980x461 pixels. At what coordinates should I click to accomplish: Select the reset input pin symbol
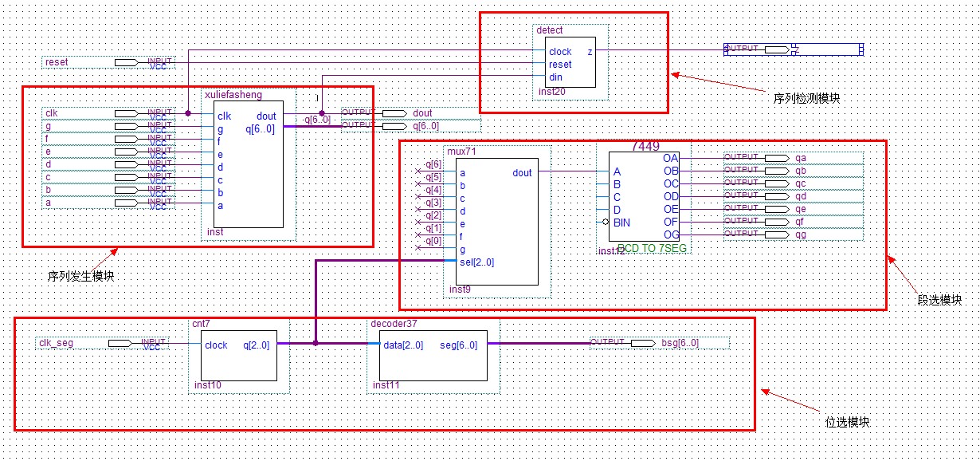click(126, 62)
